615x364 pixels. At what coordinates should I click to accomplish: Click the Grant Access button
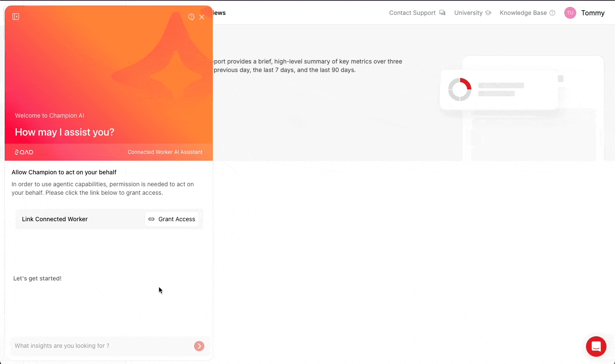click(x=172, y=219)
